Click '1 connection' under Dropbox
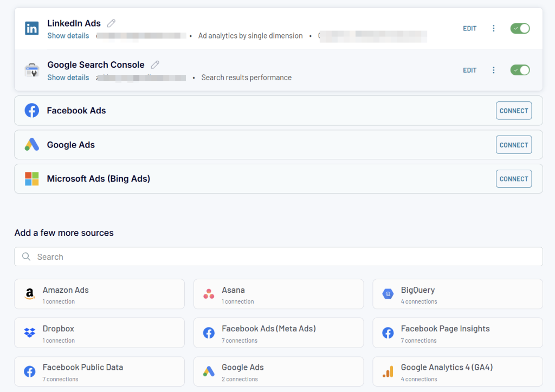Screen dimensions: 555x392 [59, 340]
